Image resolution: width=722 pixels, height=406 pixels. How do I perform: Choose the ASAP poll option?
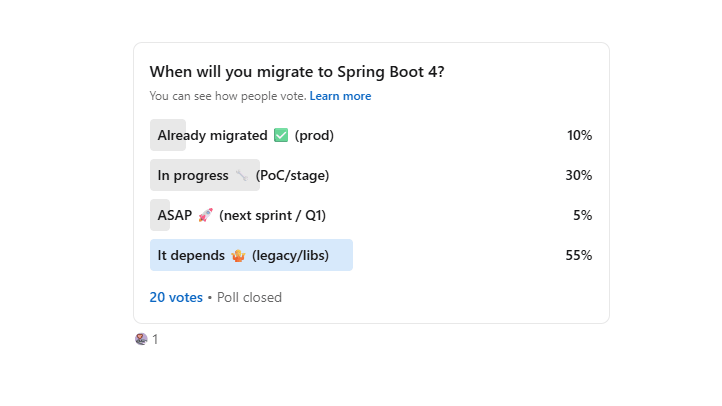coord(175,215)
